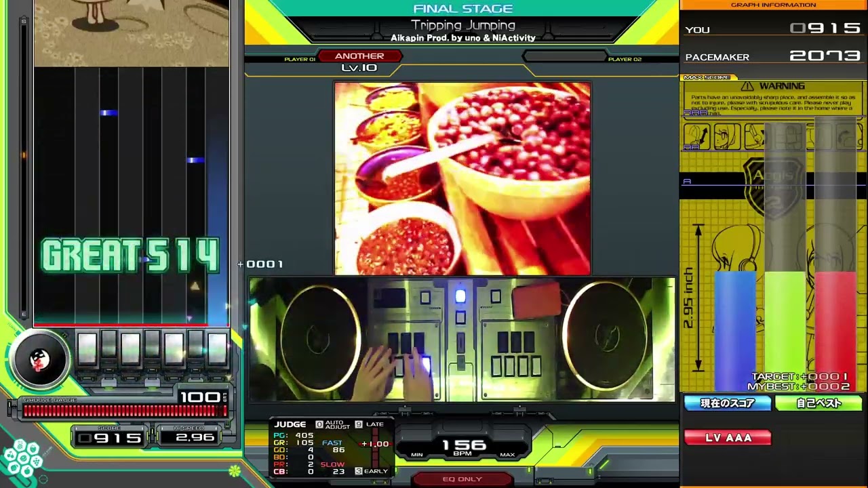The height and width of the screenshot is (488, 868).
Task: Click the GR: 105 judge row
Action: click(x=294, y=443)
